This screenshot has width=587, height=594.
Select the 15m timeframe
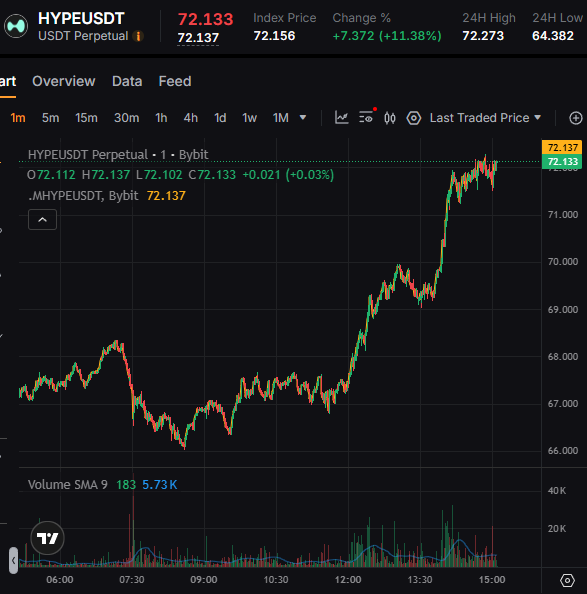(86, 118)
